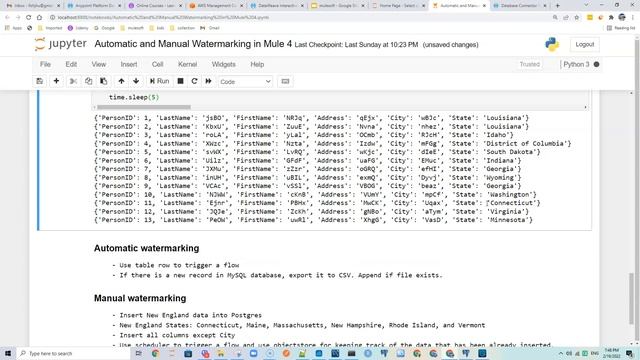Restart kernel and run all fast-forward icon
640x360 pixels.
(209, 81)
